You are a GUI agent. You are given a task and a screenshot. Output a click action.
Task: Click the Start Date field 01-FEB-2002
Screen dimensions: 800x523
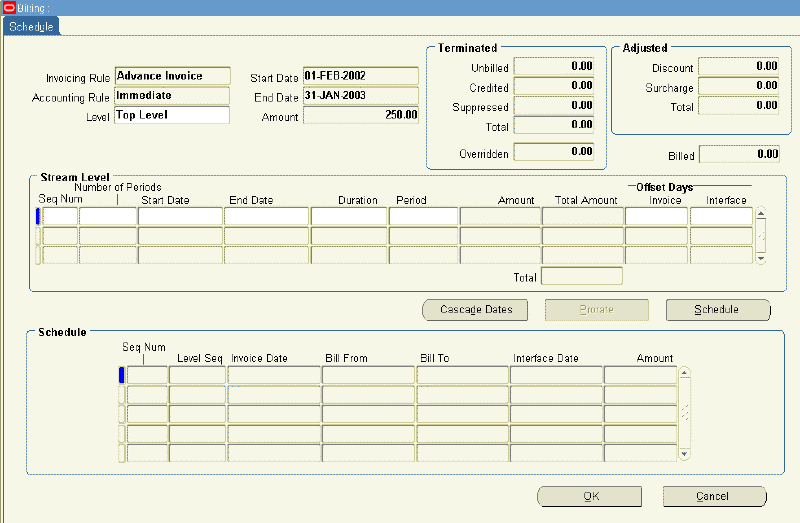(361, 76)
